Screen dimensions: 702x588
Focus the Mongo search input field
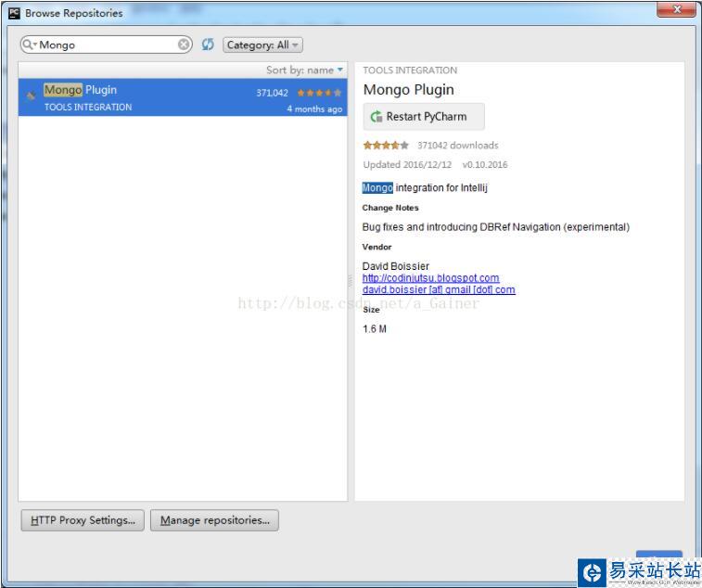tap(107, 45)
